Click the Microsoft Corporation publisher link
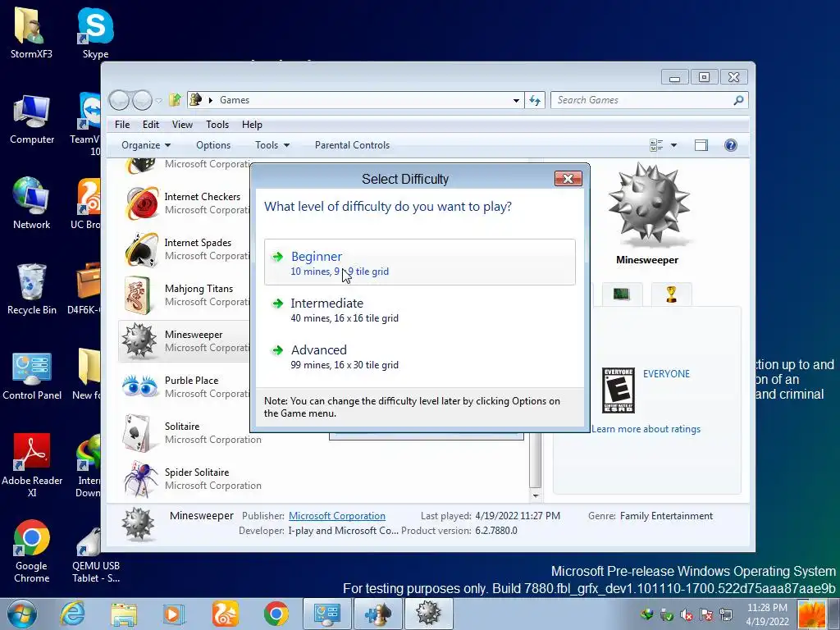Image resolution: width=840 pixels, height=630 pixels. pos(337,516)
